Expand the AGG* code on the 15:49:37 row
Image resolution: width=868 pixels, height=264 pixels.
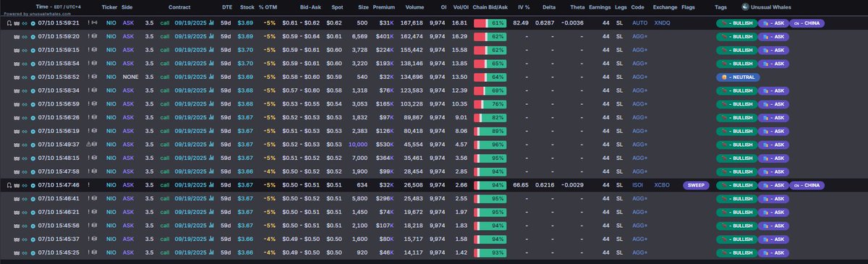pyautogui.click(x=639, y=145)
